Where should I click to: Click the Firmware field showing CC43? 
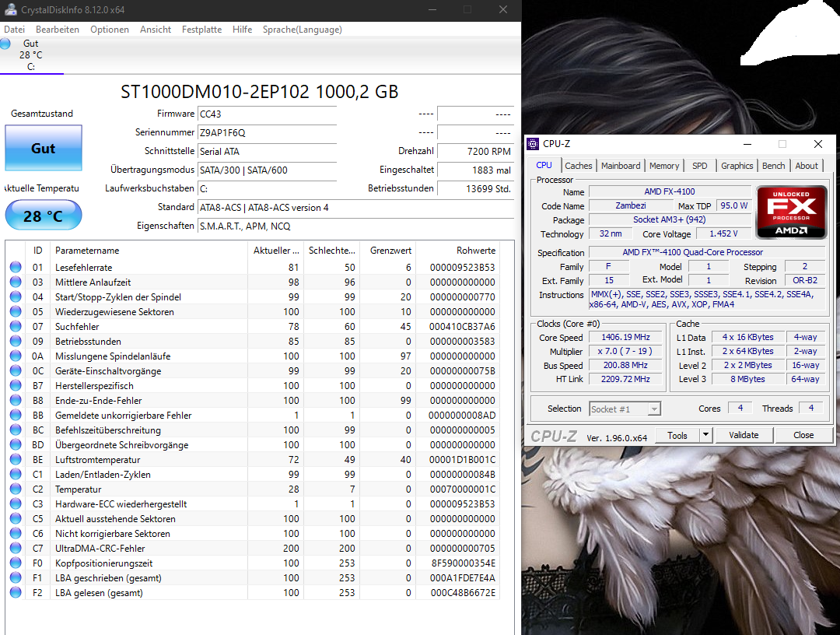point(267,114)
